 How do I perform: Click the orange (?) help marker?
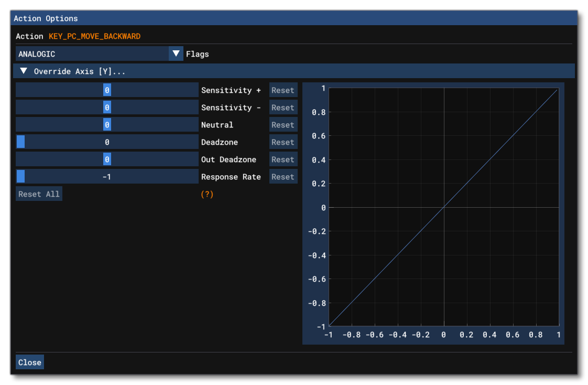click(x=208, y=194)
